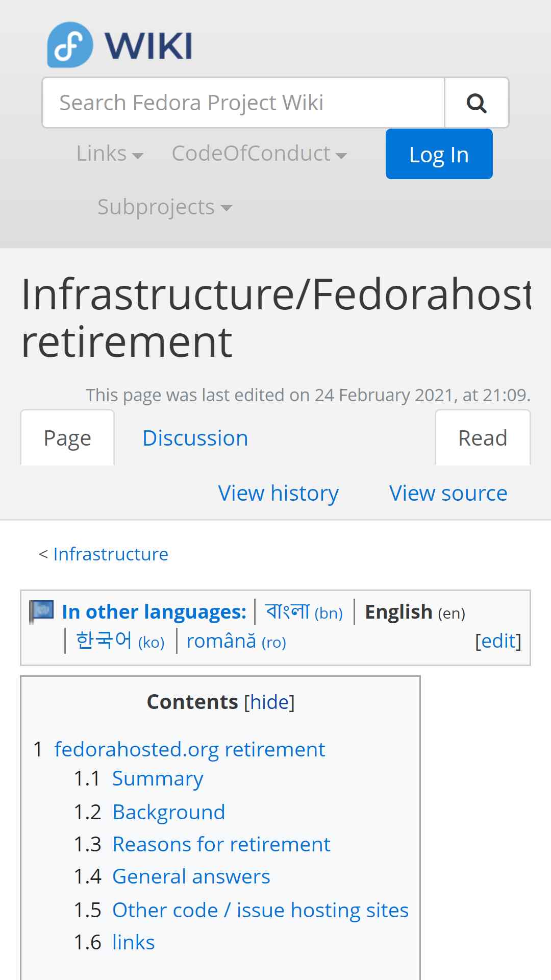This screenshot has width=551, height=980.
Task: Open View history
Action: point(279,493)
